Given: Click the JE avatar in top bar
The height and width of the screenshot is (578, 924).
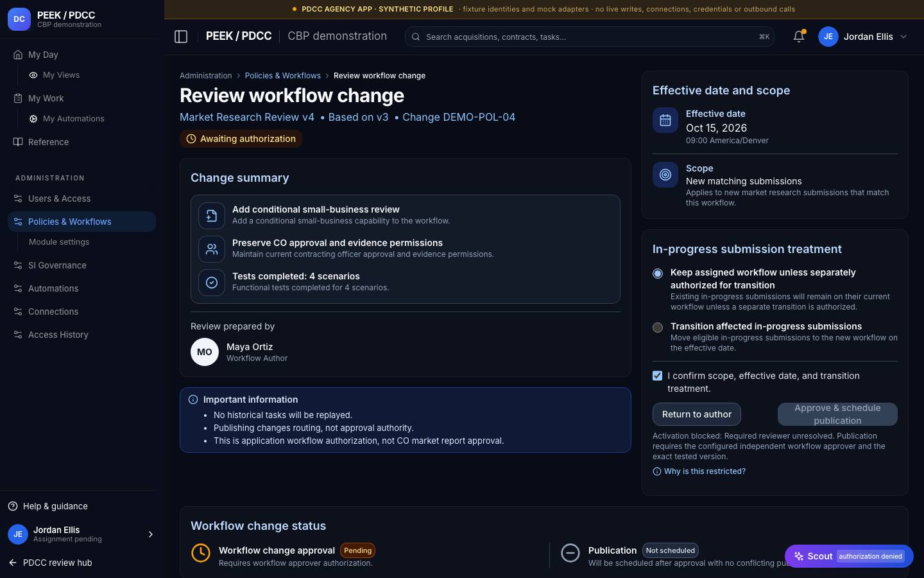Looking at the screenshot, I should (828, 37).
